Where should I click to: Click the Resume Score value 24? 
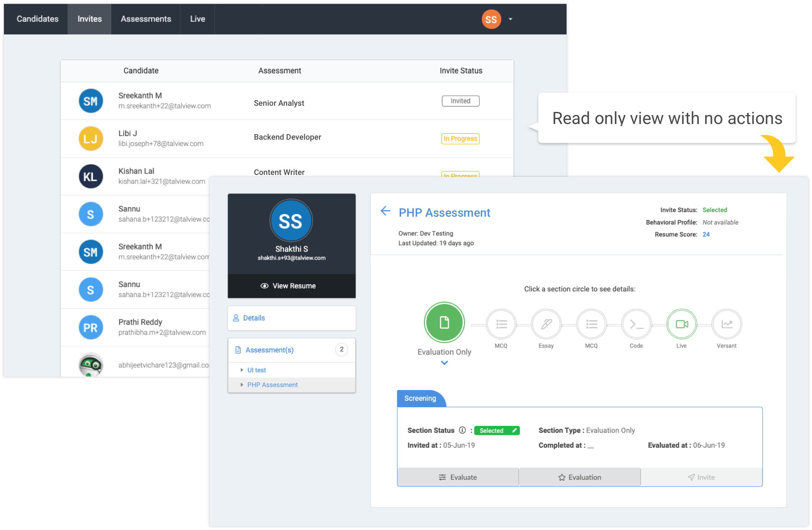point(706,234)
